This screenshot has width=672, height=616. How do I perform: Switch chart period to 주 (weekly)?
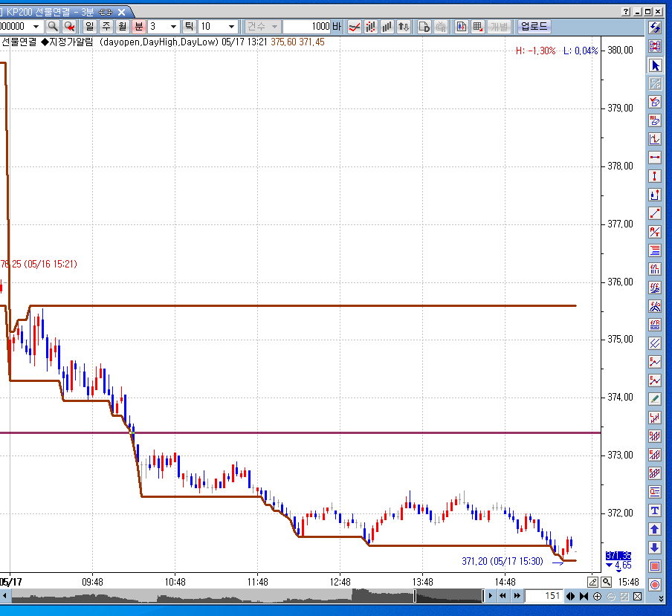pos(106,27)
